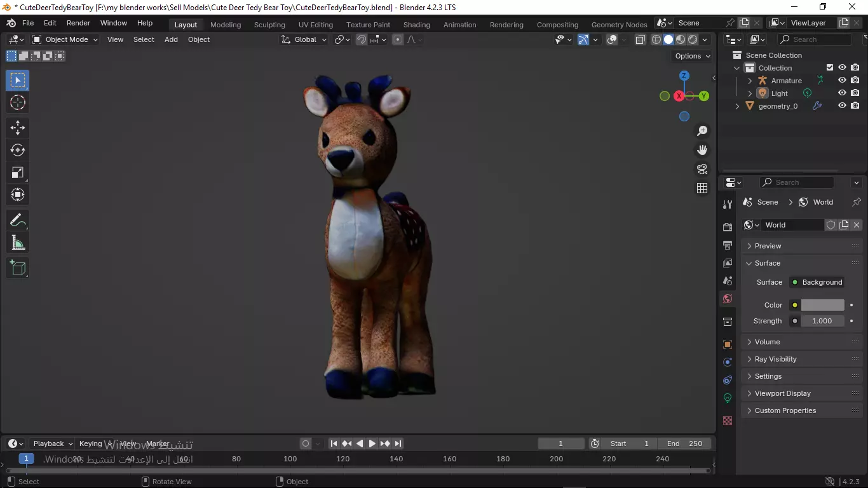Open Tool properties tab
The width and height of the screenshot is (868, 488).
pos(728,205)
